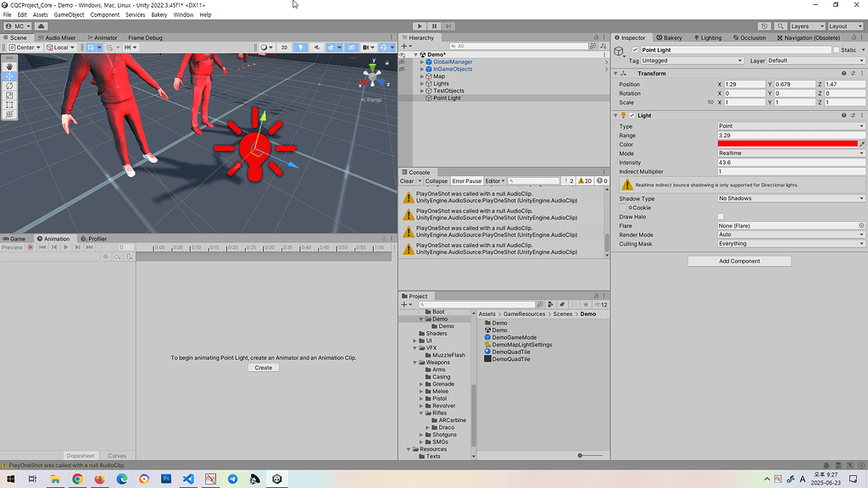Viewport: 868px width, 488px height.
Task: Toggle scene audio in the Scene toolbar
Action: pyautogui.click(x=318, y=47)
